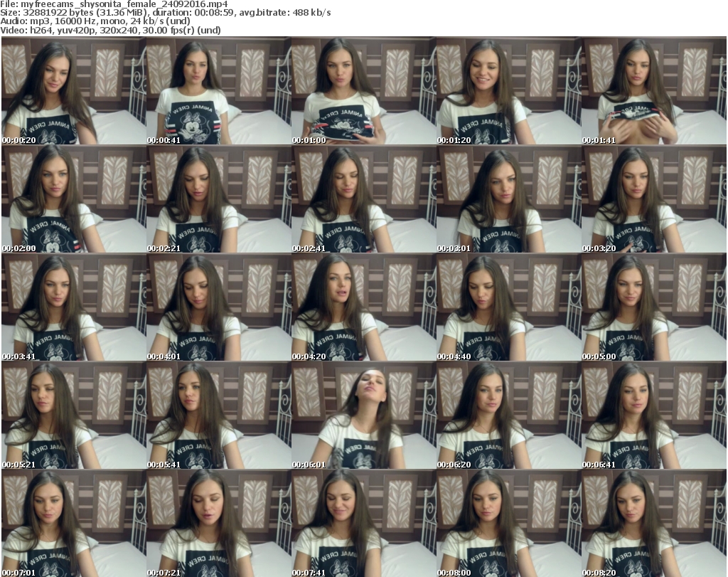The image size is (728, 577).
Task: Click the 'Audio: mp3, 16000 Hz' line
Action: tap(95, 21)
